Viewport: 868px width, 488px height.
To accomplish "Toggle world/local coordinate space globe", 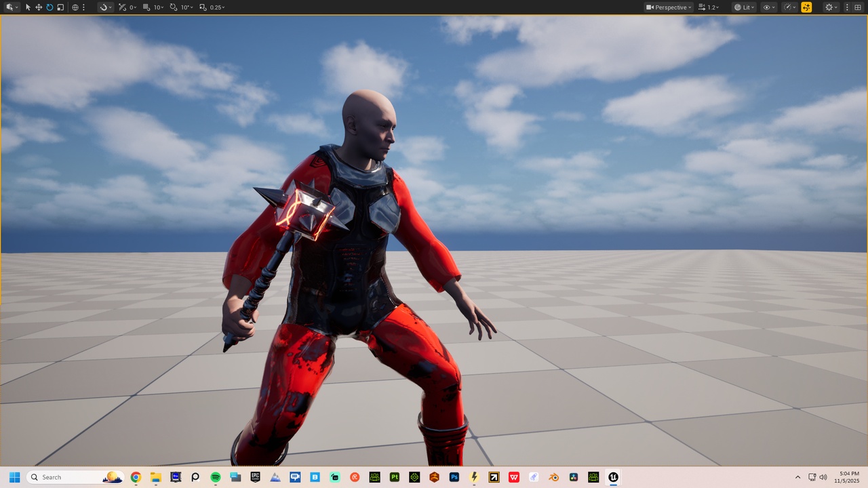I will point(75,7).
